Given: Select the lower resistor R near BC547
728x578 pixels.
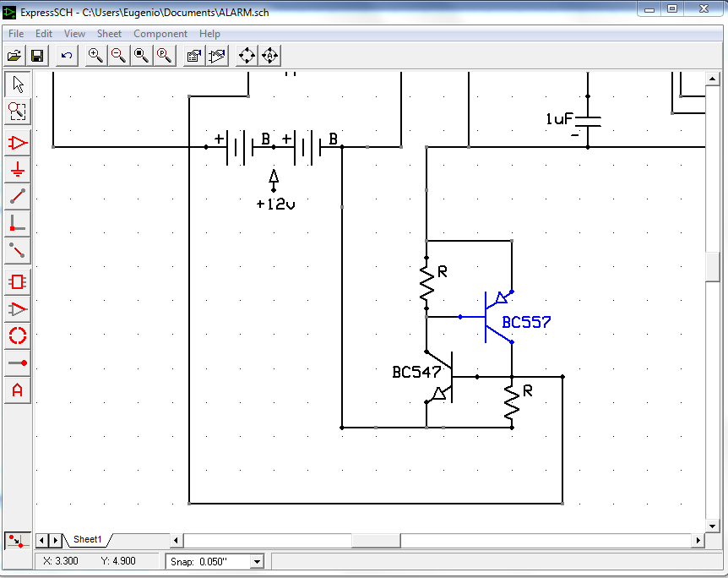Looking at the screenshot, I should pyautogui.click(x=512, y=402).
